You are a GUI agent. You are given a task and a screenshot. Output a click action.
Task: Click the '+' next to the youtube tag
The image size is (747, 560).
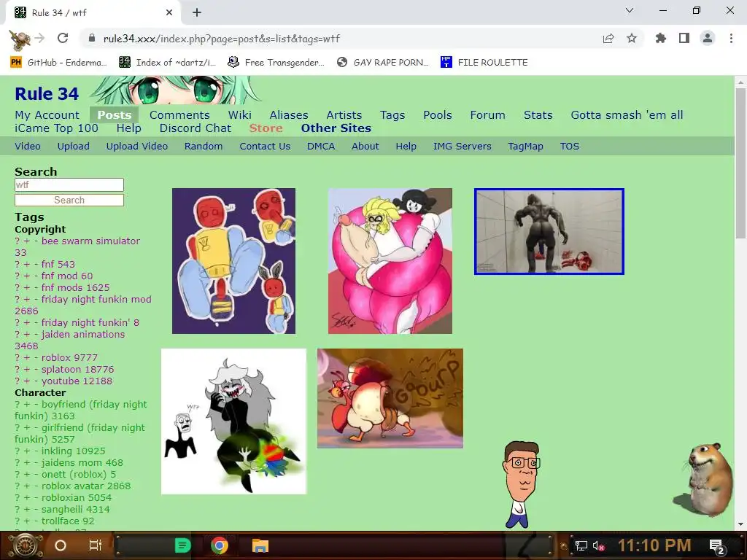[x=27, y=381]
